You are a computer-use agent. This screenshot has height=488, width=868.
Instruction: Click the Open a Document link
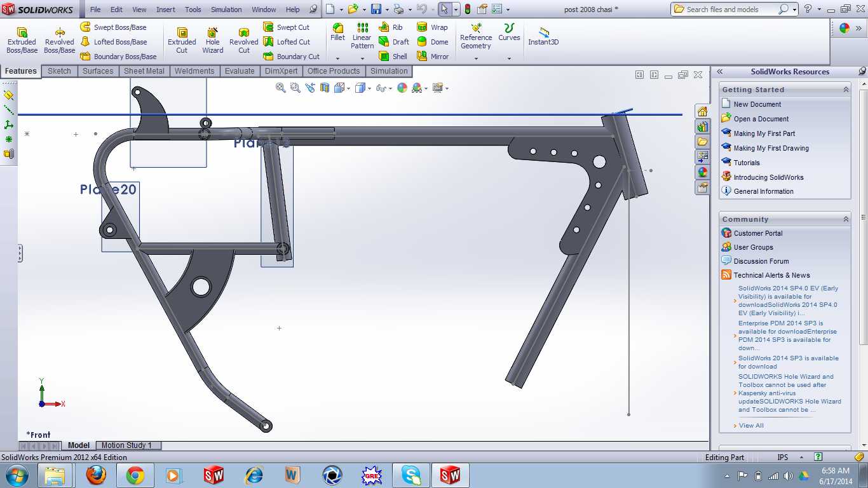(761, 119)
